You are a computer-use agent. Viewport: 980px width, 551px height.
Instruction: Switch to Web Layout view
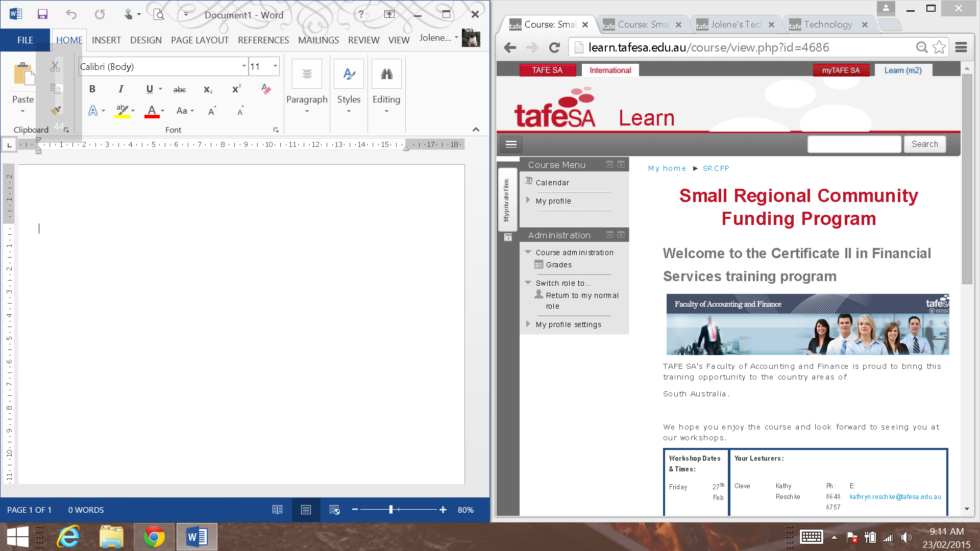(x=334, y=510)
